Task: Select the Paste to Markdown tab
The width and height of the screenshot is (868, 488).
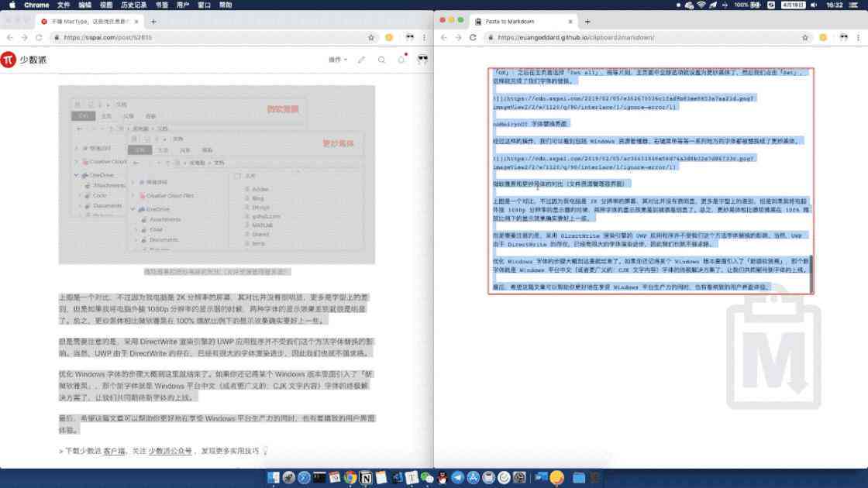Action: point(523,22)
